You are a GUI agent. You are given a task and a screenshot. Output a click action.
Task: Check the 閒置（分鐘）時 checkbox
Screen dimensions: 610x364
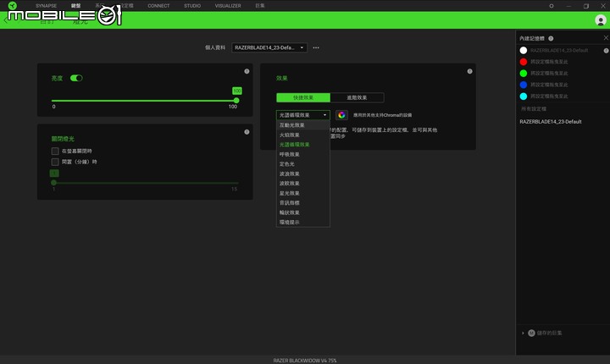(x=55, y=162)
